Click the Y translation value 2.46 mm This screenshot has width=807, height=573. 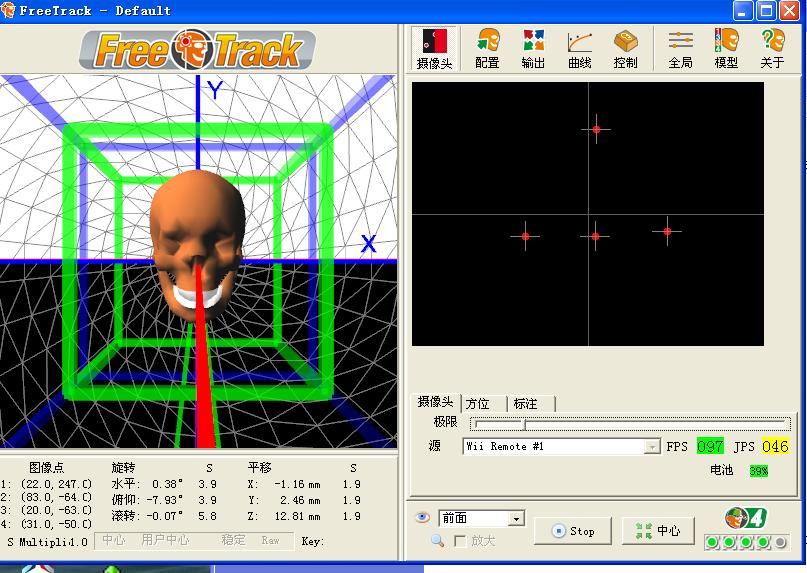(x=300, y=500)
